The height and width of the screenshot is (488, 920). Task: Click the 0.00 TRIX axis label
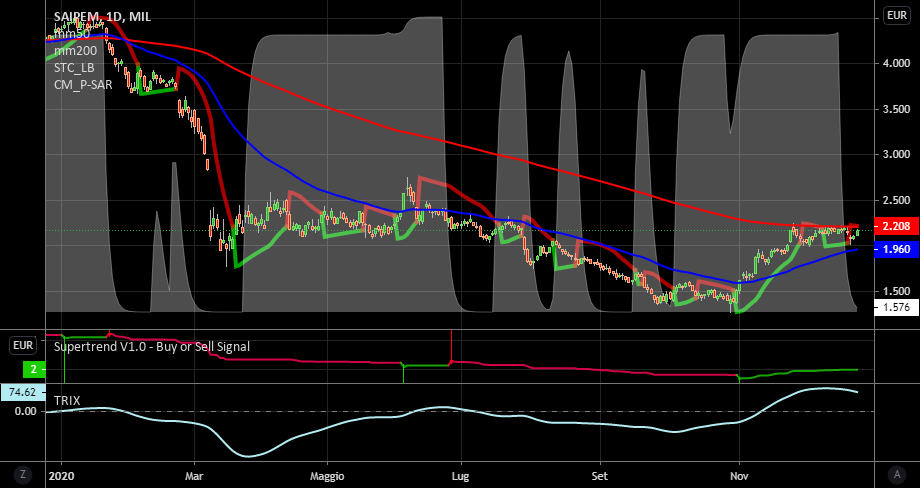pyautogui.click(x=25, y=411)
